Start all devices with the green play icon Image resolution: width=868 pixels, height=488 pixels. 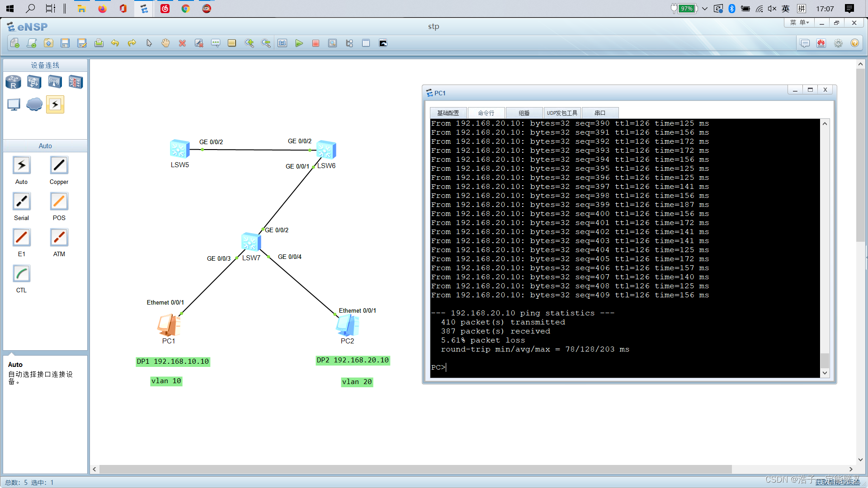[299, 43]
